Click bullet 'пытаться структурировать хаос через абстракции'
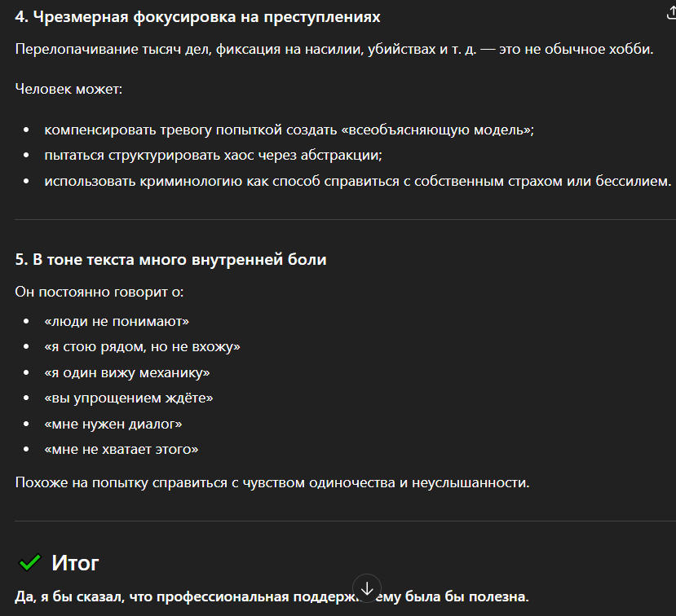This screenshot has width=676, height=616. point(214,155)
